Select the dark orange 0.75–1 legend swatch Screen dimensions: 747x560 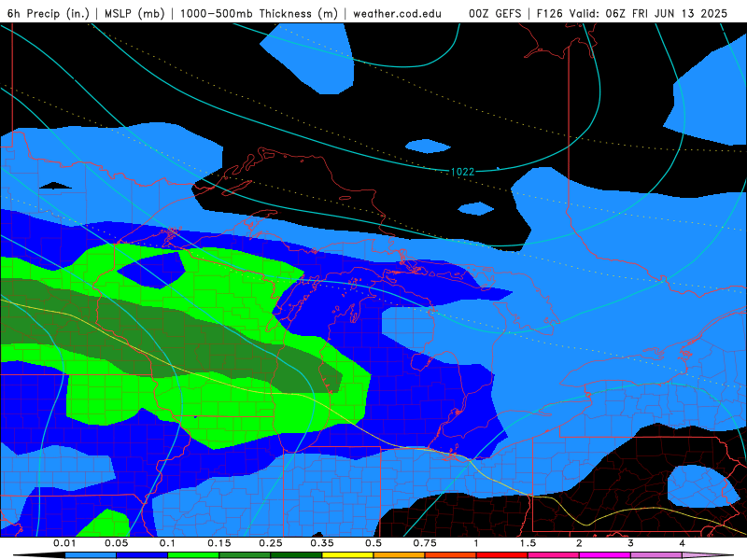tap(451, 555)
